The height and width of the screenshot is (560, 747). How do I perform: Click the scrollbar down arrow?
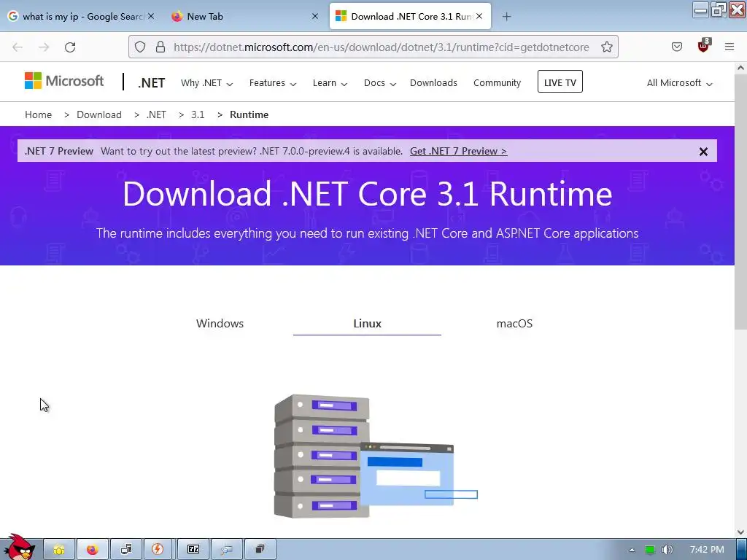(740, 532)
